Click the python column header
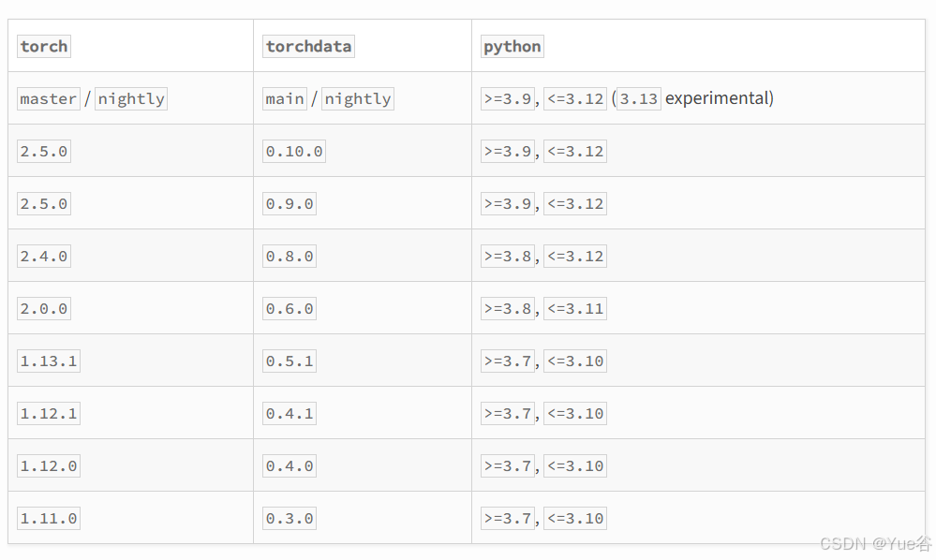This screenshot has height=560, width=936. click(512, 47)
